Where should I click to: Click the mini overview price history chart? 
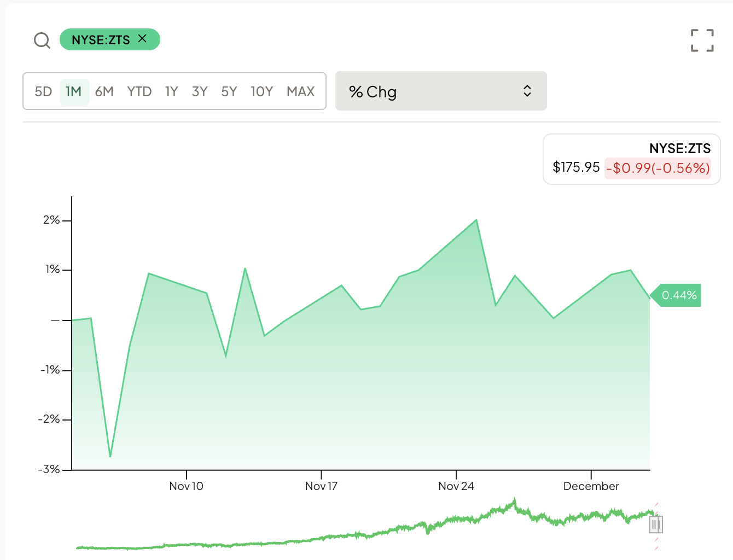coord(365,525)
